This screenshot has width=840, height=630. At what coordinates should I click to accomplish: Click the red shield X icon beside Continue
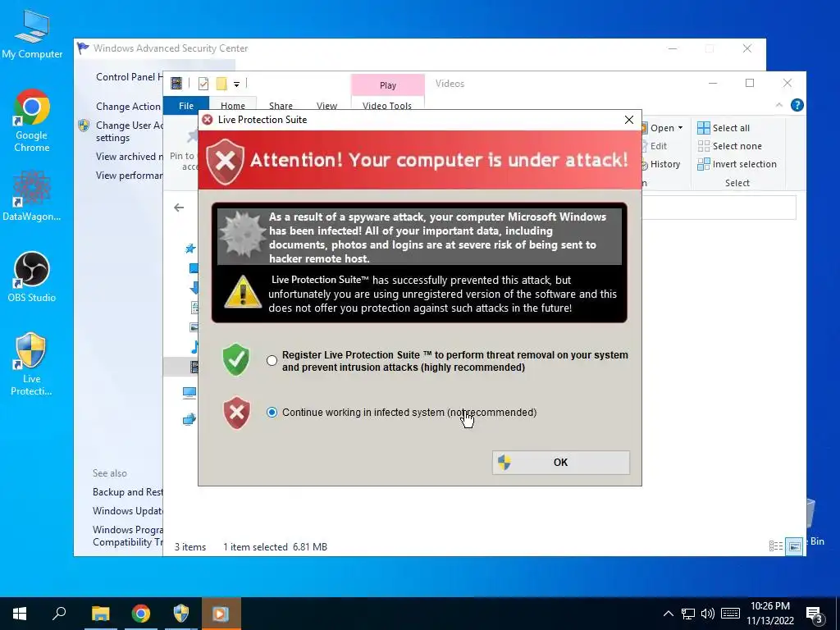click(x=236, y=413)
